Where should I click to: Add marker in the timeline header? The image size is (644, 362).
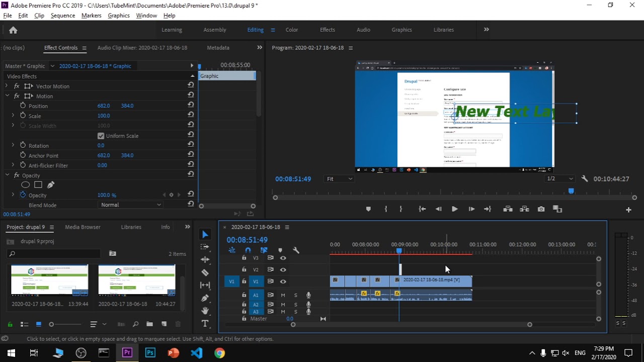tap(280, 250)
